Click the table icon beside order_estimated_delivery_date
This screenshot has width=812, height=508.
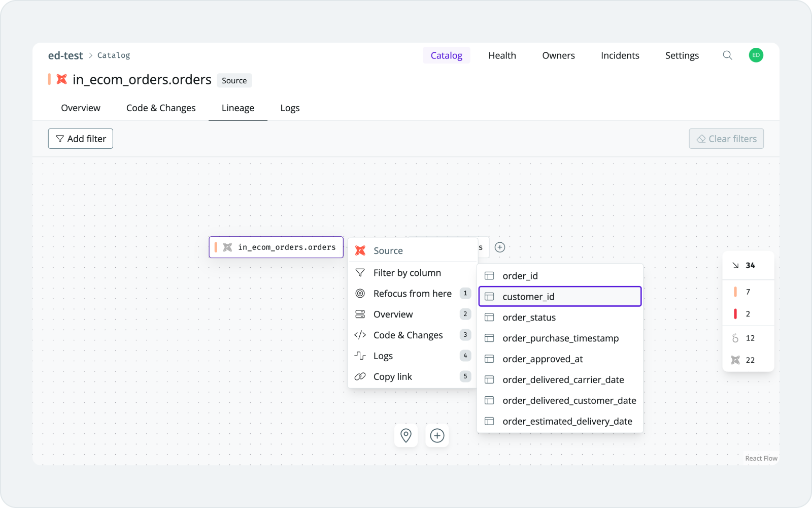(489, 421)
